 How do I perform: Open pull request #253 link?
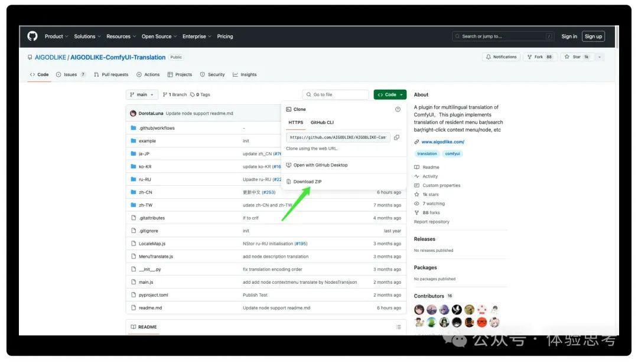pyautogui.click(x=269, y=192)
